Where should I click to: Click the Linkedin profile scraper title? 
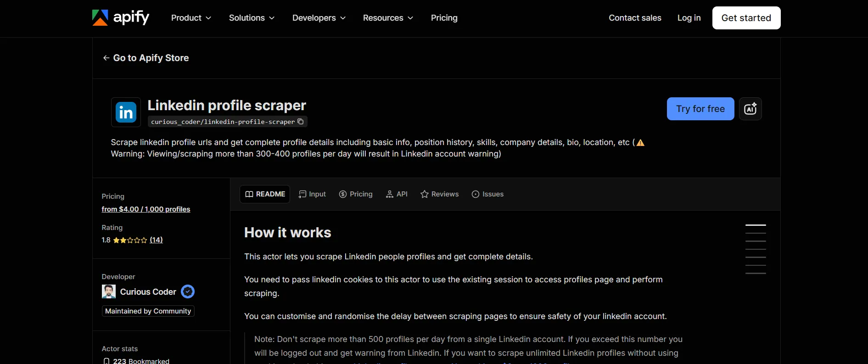(x=227, y=106)
